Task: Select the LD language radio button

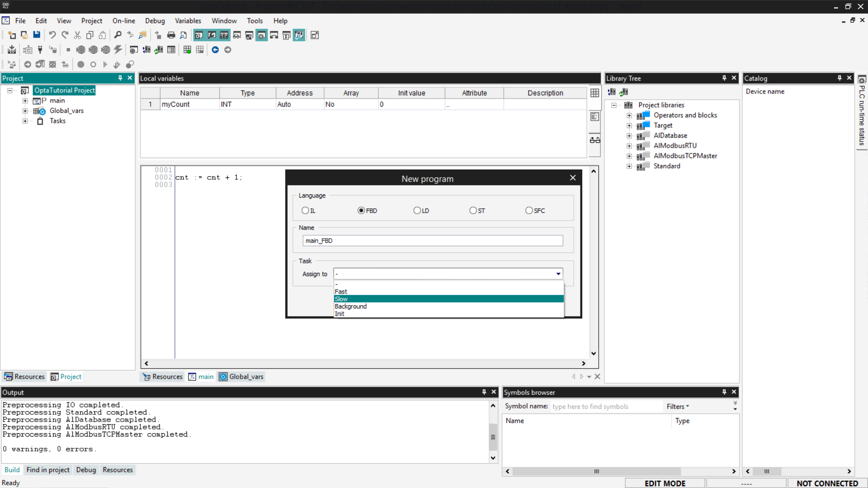Action: (417, 211)
